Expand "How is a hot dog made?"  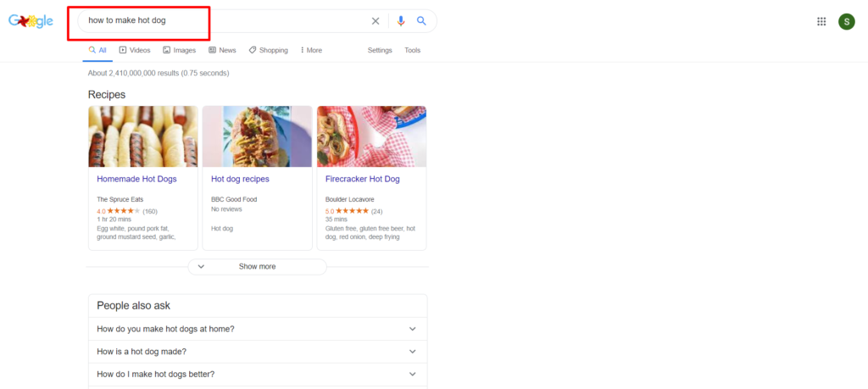click(x=258, y=352)
